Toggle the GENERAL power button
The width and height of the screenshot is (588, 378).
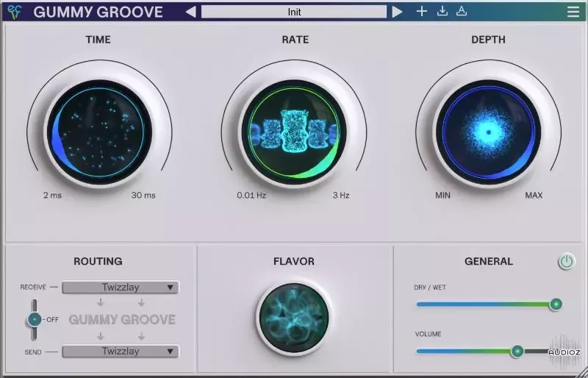point(567,261)
